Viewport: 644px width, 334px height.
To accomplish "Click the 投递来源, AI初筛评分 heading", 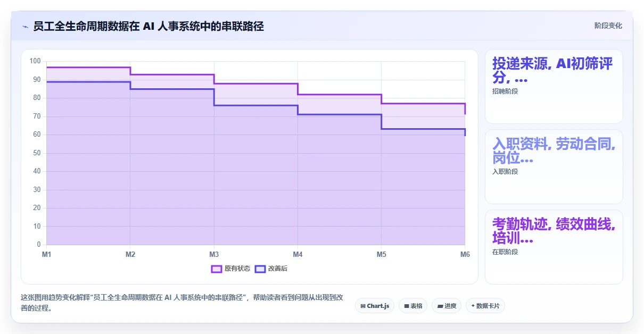I will click(552, 71).
